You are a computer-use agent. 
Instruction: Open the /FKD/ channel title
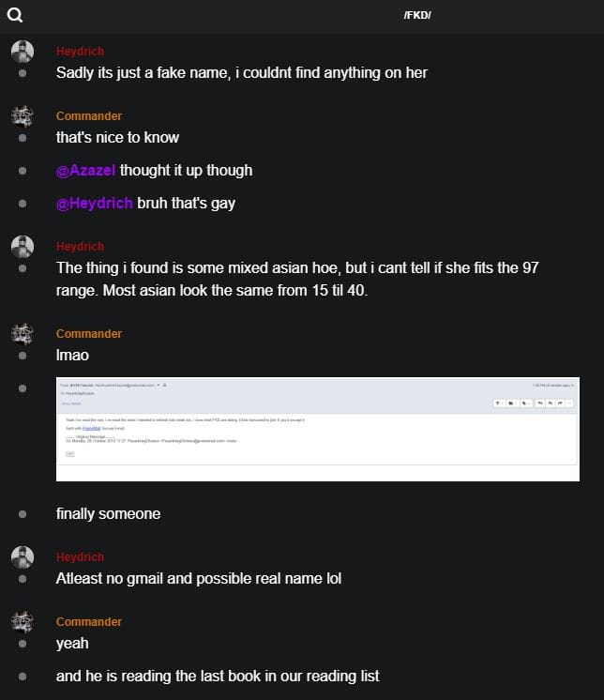coord(416,16)
